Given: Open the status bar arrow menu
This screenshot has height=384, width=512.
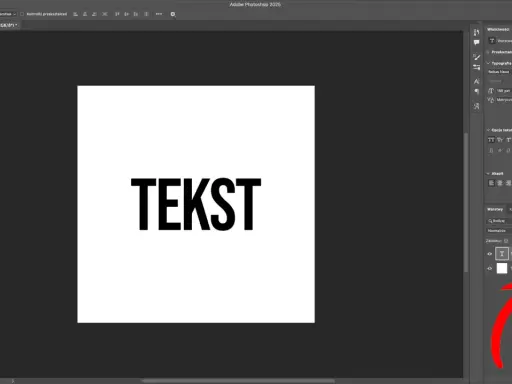Looking at the screenshot, I should tap(13, 381).
